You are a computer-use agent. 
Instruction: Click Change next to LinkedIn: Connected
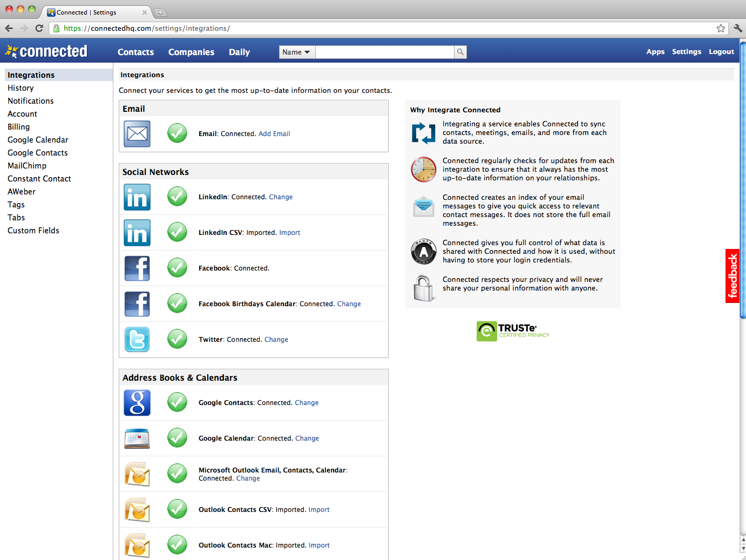pos(281,197)
